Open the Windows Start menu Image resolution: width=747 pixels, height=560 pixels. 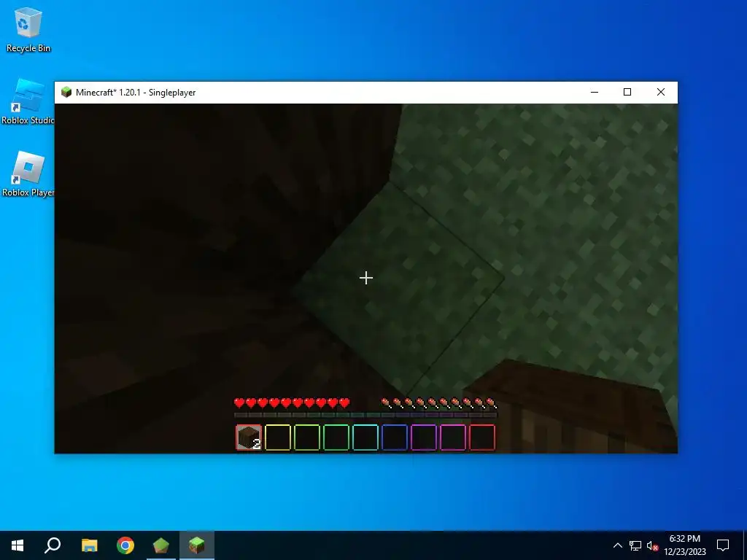(18, 545)
